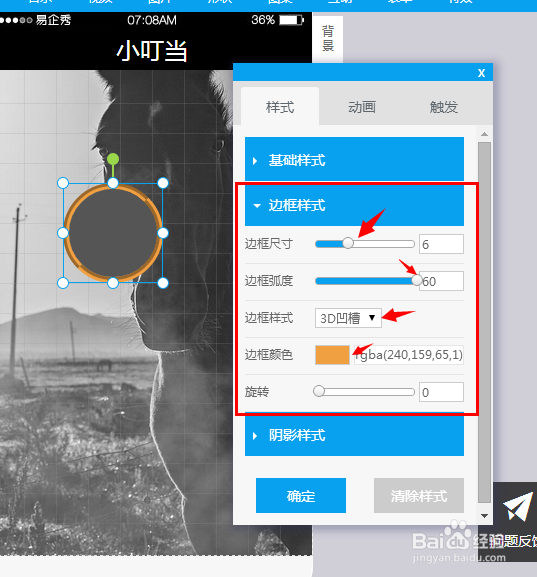The width and height of the screenshot is (537, 577).
Task: Open the orange 边框颜色 color swatch
Action: coord(332,355)
